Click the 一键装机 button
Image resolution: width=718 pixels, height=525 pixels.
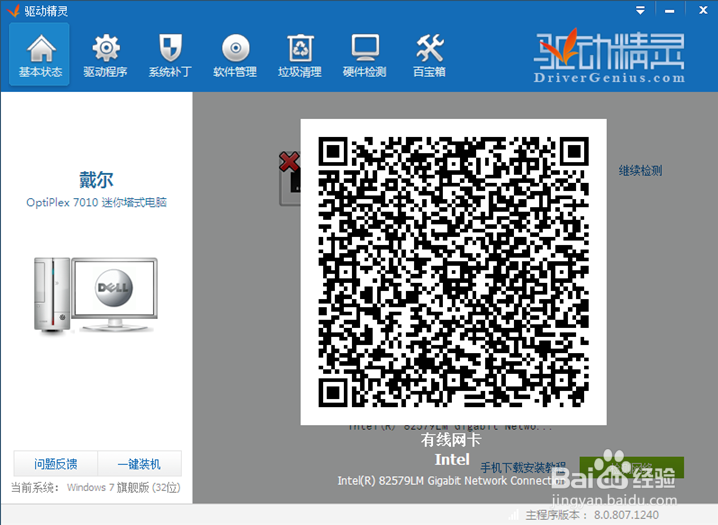click(x=139, y=464)
